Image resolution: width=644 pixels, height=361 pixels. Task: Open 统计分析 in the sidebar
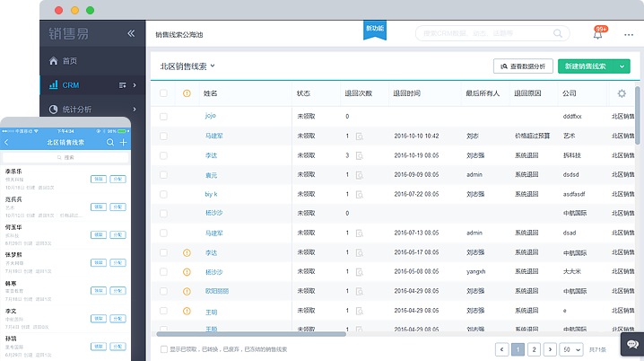click(x=77, y=110)
